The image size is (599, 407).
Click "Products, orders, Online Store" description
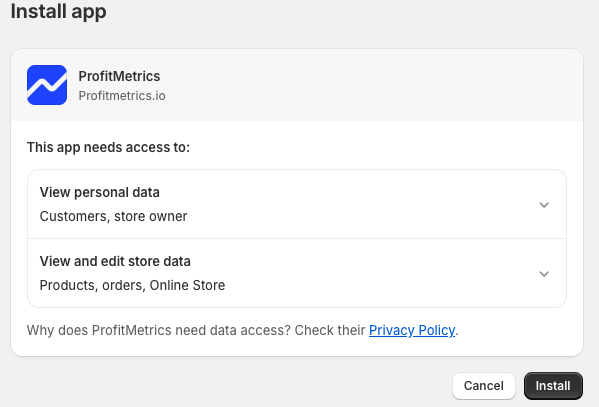132,285
